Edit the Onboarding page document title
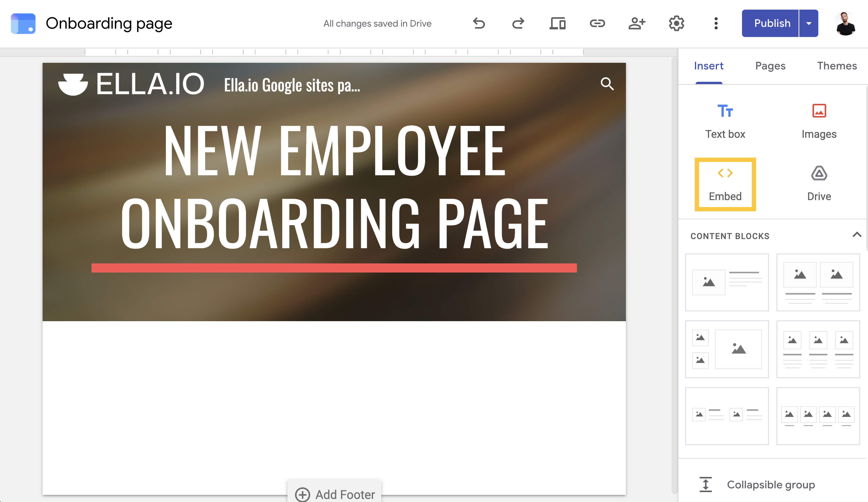 [x=109, y=23]
